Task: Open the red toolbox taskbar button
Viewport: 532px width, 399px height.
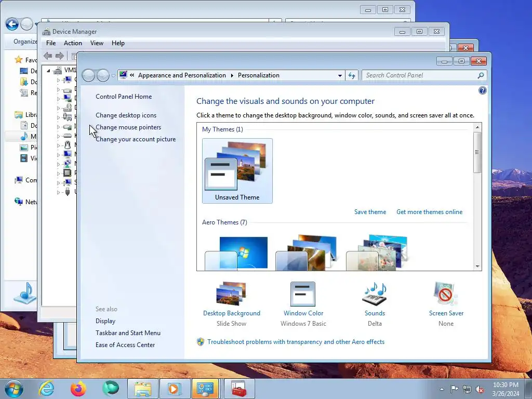Action: pos(238,389)
